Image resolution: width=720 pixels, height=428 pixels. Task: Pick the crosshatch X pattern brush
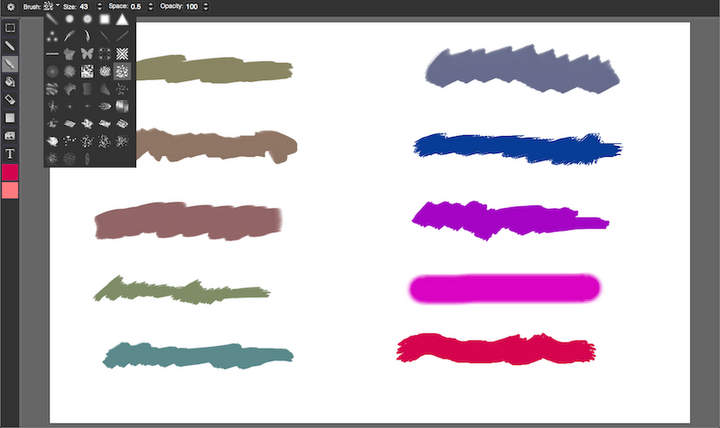122,54
